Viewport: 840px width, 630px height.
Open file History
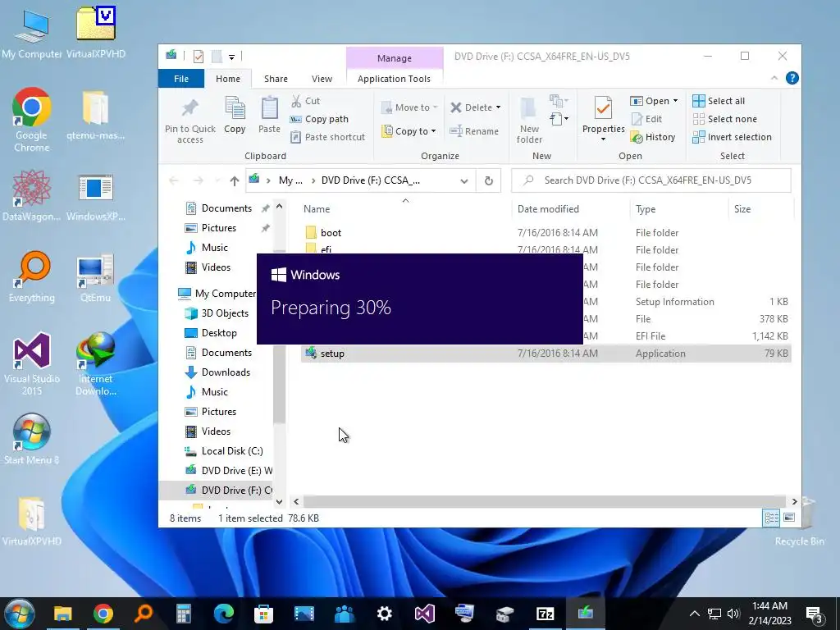tap(652, 137)
